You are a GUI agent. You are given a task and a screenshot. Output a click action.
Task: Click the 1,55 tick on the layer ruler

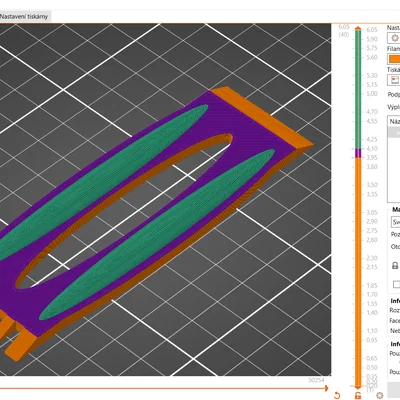coord(372,304)
